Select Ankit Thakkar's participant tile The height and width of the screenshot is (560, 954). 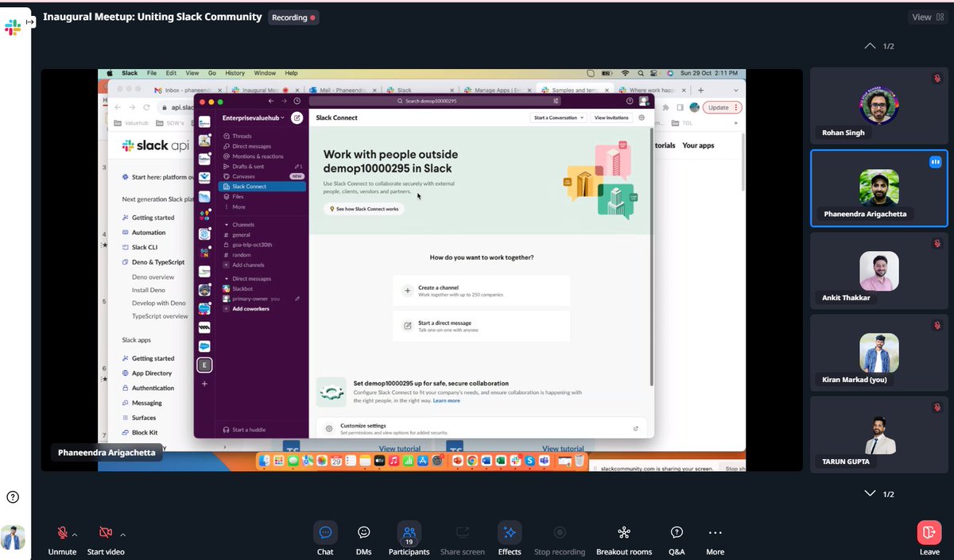click(878, 271)
